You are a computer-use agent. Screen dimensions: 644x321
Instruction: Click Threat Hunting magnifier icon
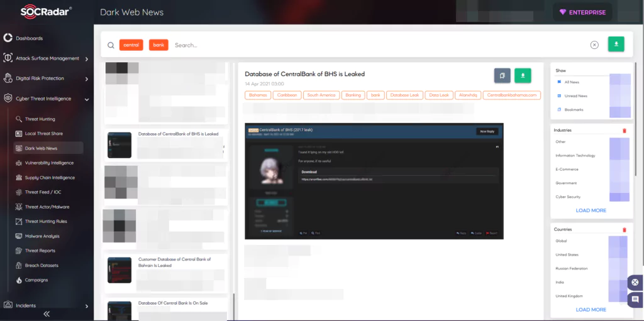pyautogui.click(x=18, y=119)
